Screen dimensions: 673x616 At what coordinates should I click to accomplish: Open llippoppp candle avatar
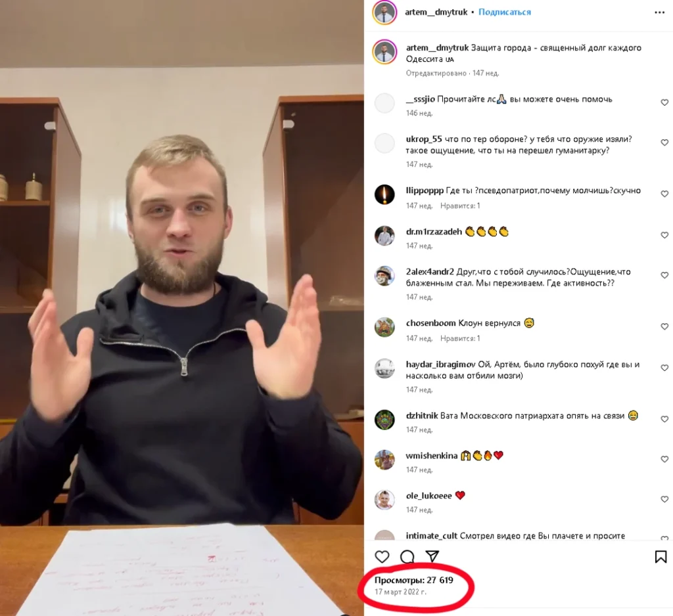(x=384, y=195)
